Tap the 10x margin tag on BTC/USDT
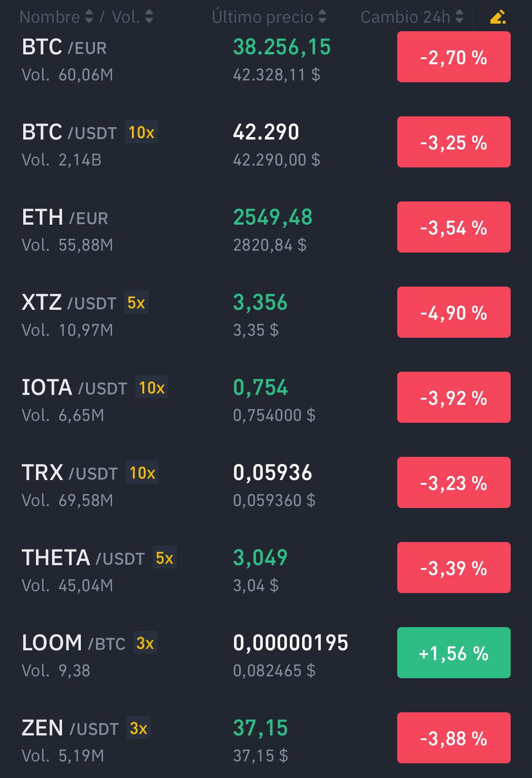Viewport: 532px width, 778px height. point(141,132)
